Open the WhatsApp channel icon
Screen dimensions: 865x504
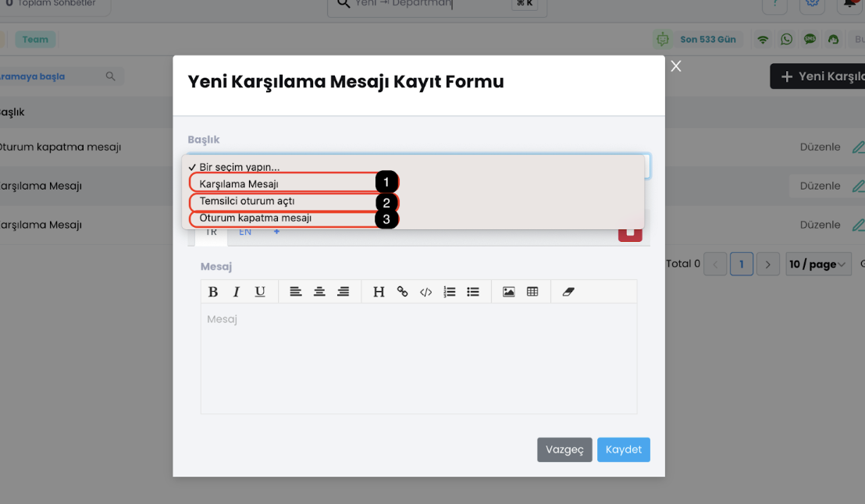click(x=786, y=38)
